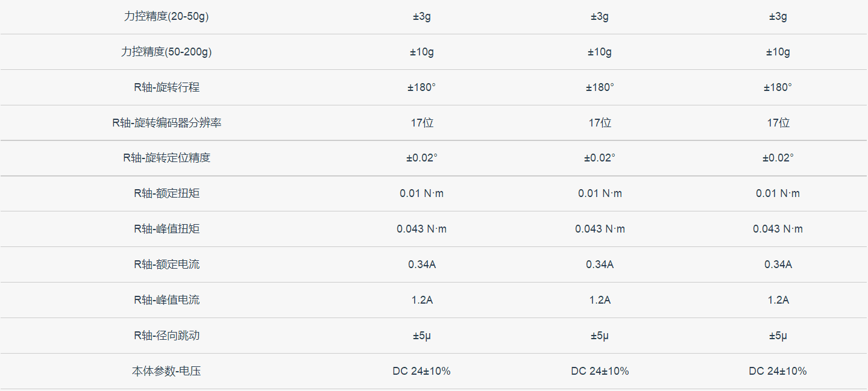Viewport: 868px width, 391px height.
Task: Click the 本体参数-电压 link text
Action: pyautogui.click(x=166, y=371)
